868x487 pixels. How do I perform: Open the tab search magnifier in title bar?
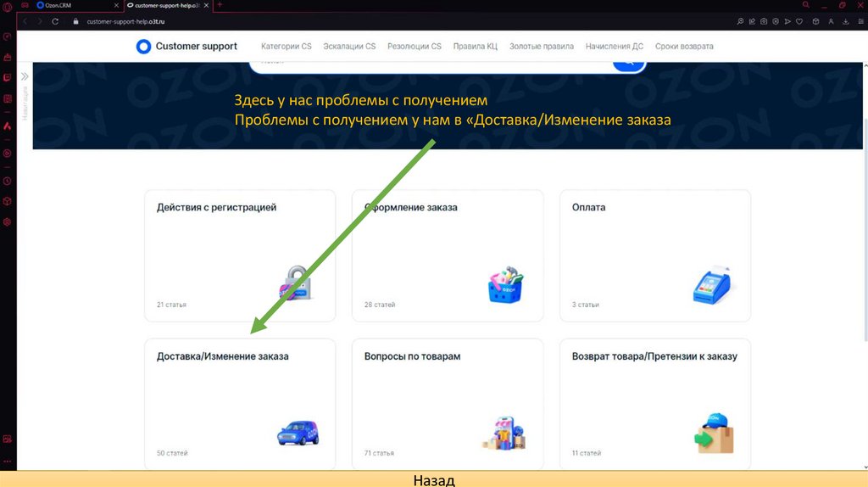coord(806,5)
